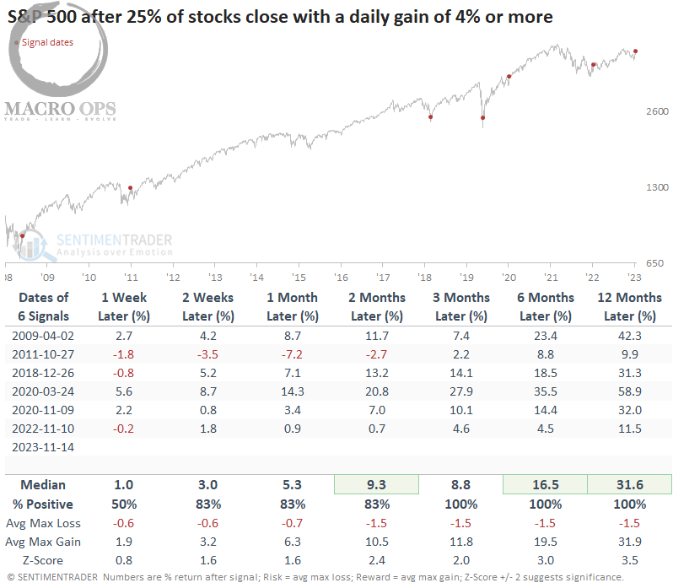Click the Macro Ops circular logo
This screenshot has height=588, width=700.
pyautogui.click(x=58, y=50)
